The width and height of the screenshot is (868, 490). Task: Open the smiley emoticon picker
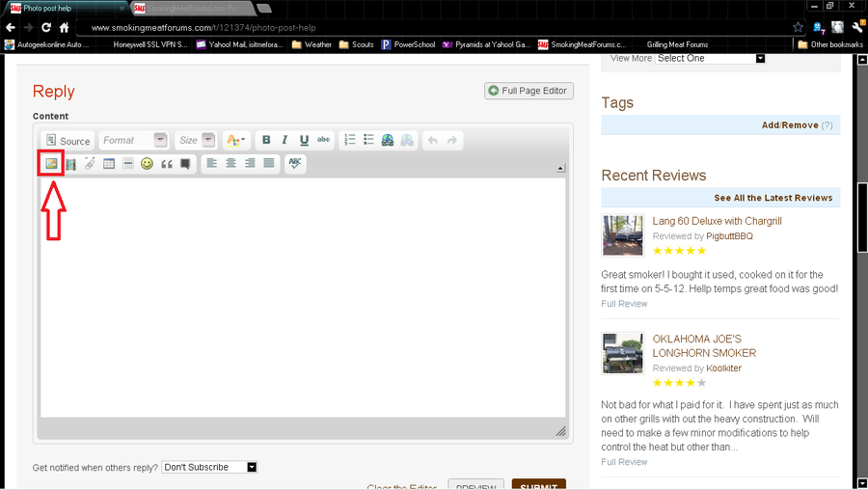[x=147, y=164]
